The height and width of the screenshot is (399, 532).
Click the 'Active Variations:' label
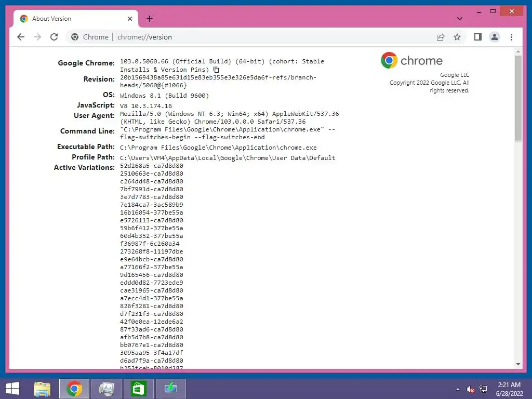pos(84,168)
